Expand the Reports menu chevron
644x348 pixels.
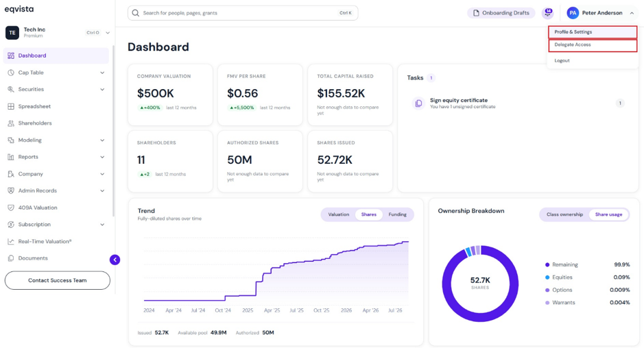click(x=102, y=157)
